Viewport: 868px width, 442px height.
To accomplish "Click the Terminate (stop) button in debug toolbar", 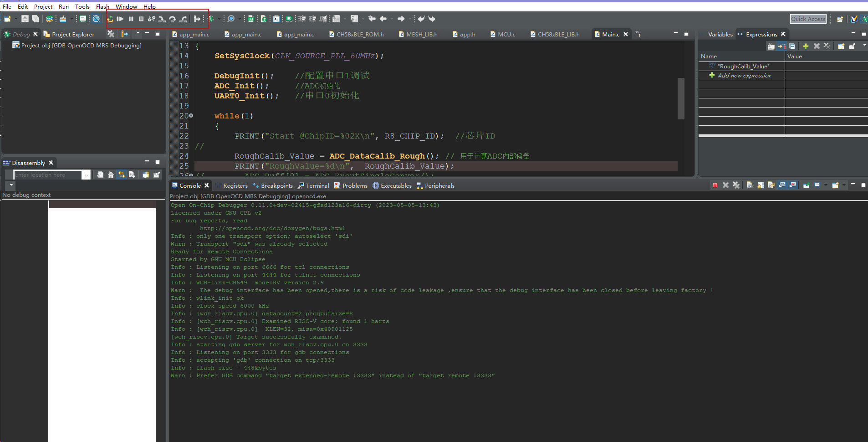I will pyautogui.click(x=141, y=19).
